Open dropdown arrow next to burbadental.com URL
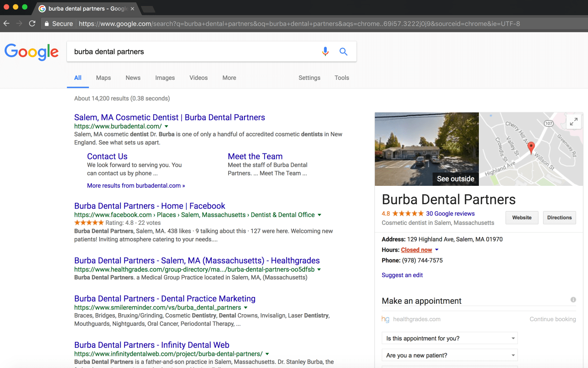This screenshot has height=368, width=588. (166, 126)
